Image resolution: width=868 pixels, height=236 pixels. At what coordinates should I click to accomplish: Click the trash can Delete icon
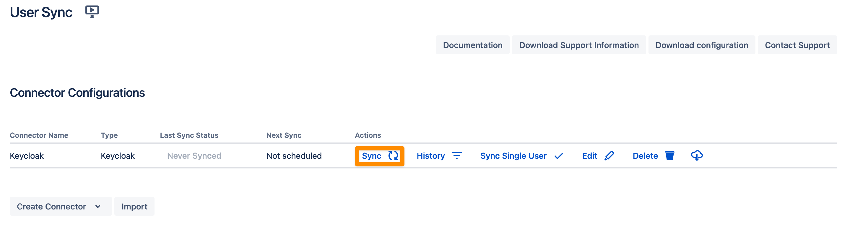pyautogui.click(x=669, y=155)
